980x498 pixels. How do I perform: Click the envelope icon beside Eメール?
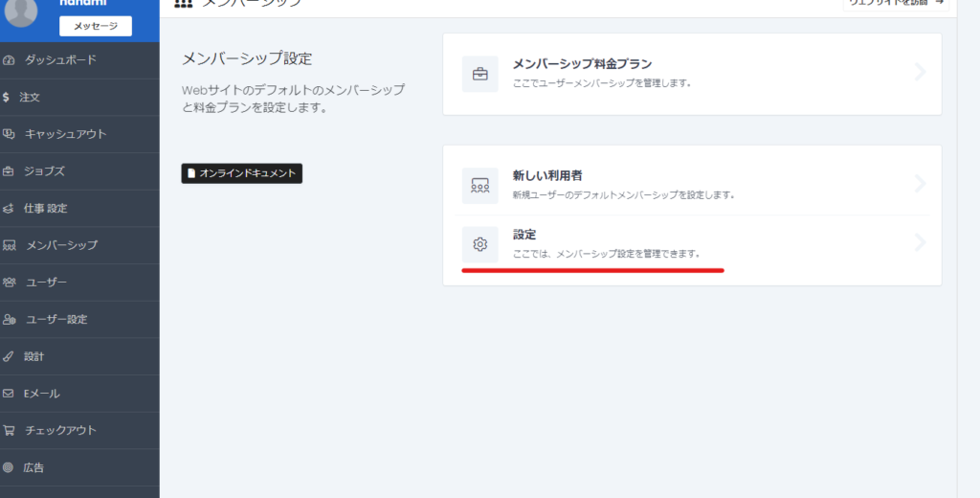tap(10, 394)
